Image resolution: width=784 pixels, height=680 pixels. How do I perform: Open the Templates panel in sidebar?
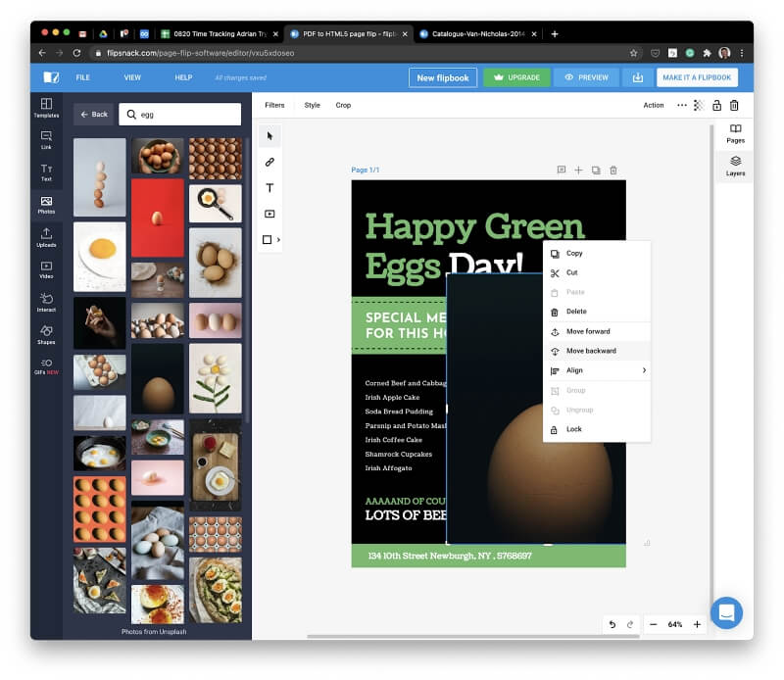[46, 108]
